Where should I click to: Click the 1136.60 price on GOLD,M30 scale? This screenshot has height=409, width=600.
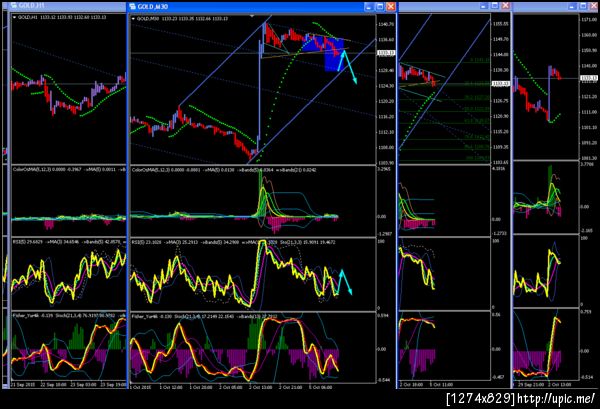pos(386,39)
